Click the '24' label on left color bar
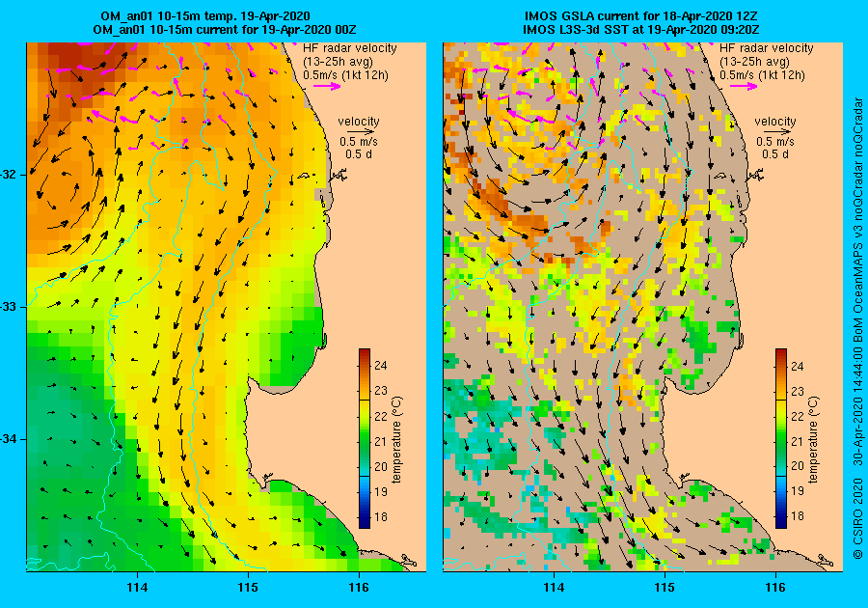The height and width of the screenshot is (608, 868). (380, 366)
